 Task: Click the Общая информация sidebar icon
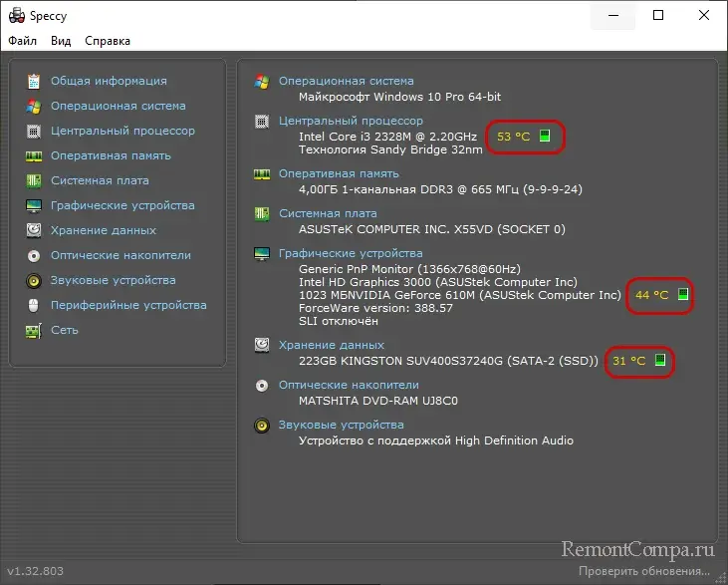34,81
